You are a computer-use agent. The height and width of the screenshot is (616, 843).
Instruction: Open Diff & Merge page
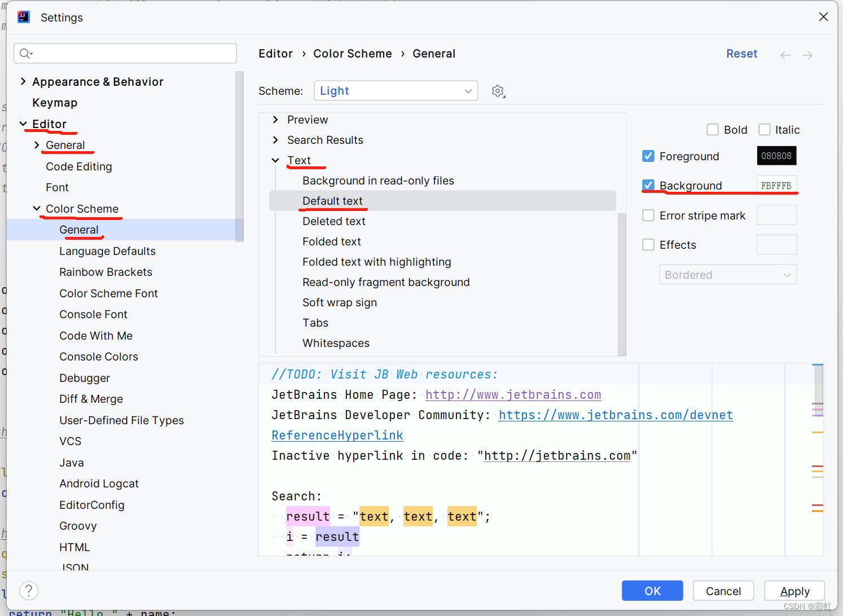pos(91,399)
